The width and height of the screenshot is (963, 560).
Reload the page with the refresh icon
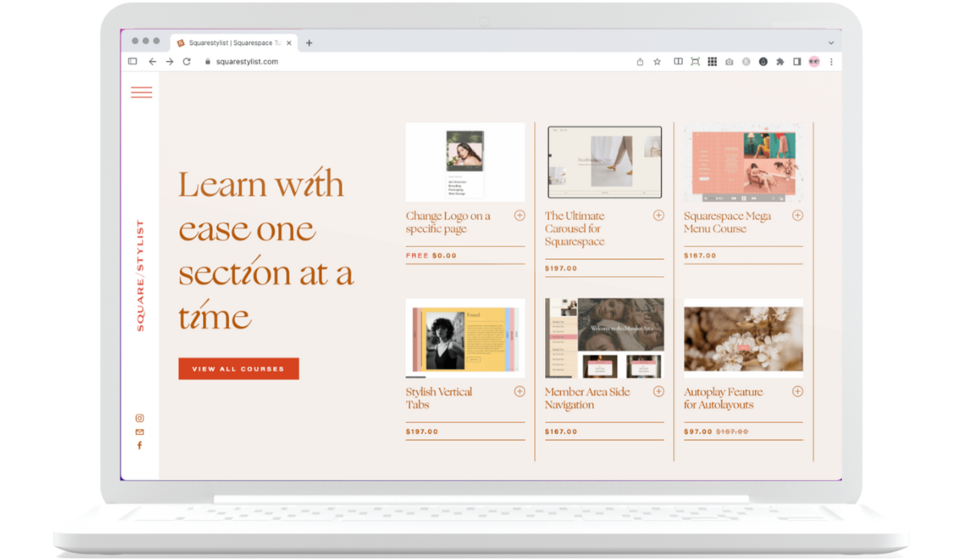(x=187, y=62)
